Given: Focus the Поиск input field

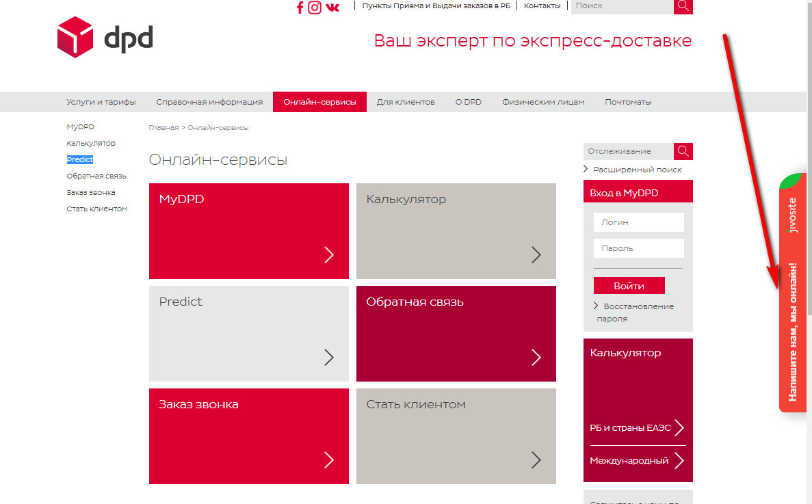Looking at the screenshot, I should [x=622, y=6].
